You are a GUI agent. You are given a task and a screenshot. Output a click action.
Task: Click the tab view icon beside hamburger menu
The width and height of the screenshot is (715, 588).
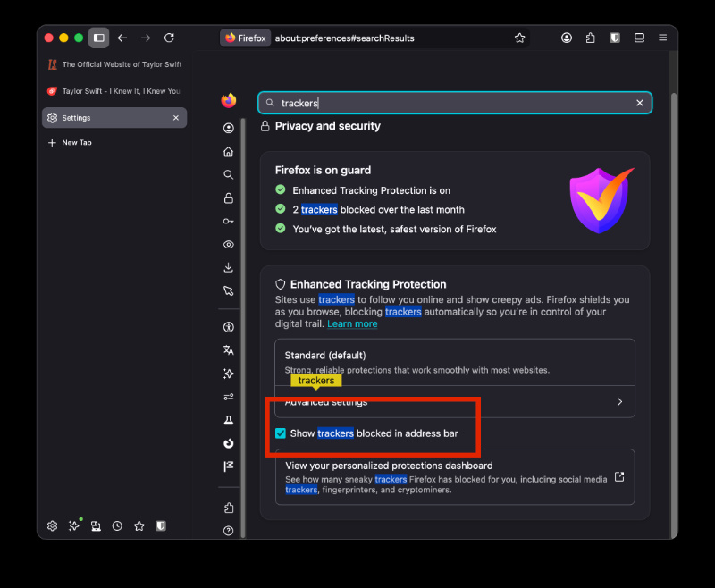coord(639,38)
